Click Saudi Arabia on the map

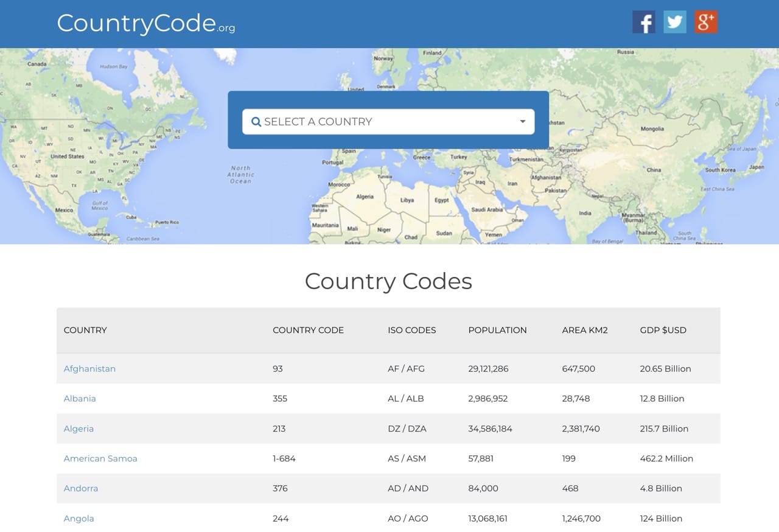487,209
